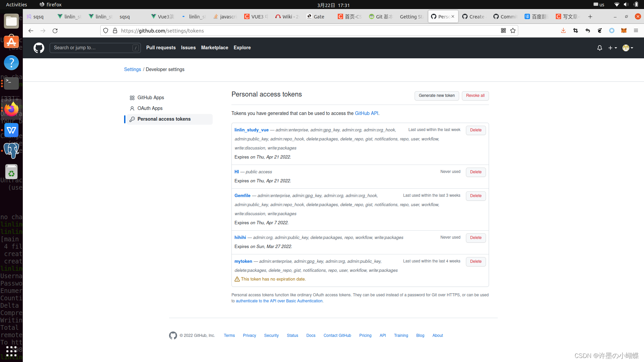Open Firefox downloads arrow icon
This screenshot has width=644, height=362.
563,31
